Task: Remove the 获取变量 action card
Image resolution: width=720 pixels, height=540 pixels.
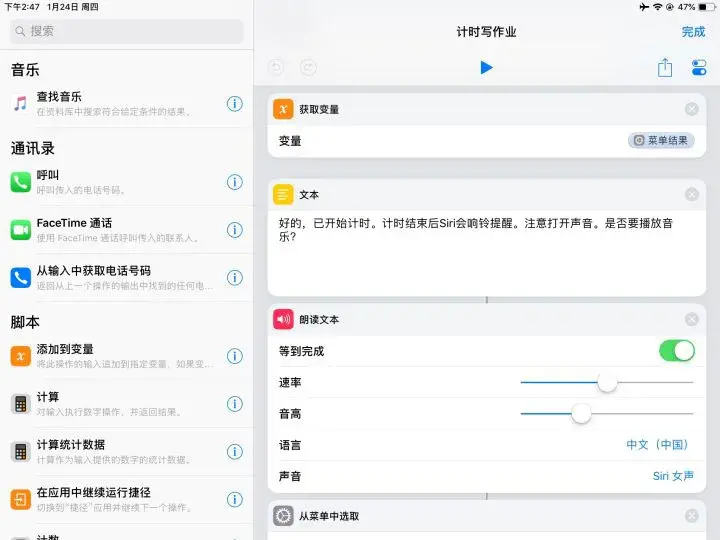Action: coord(692,109)
